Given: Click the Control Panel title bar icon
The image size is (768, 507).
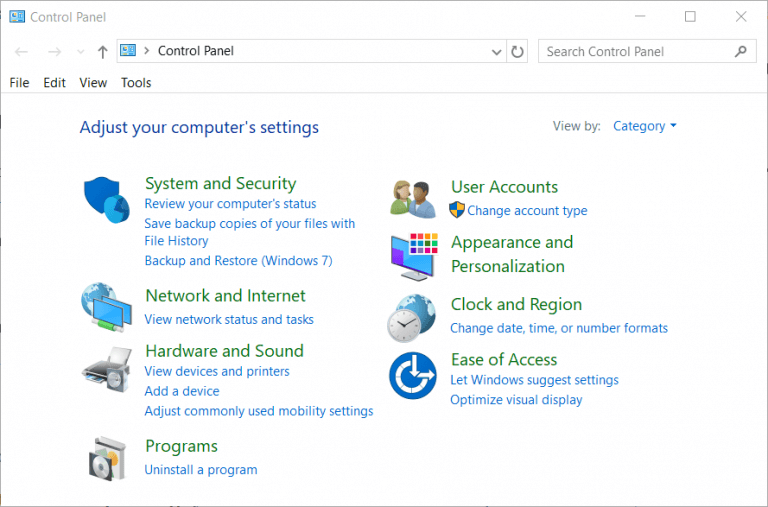Looking at the screenshot, I should [17, 17].
